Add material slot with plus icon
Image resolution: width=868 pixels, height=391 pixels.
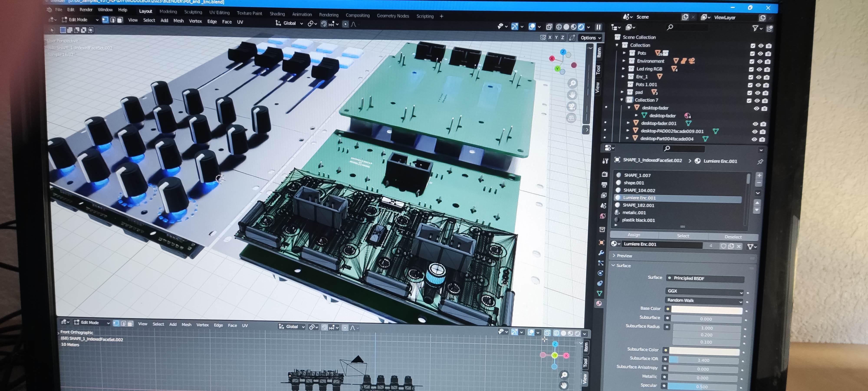759,176
